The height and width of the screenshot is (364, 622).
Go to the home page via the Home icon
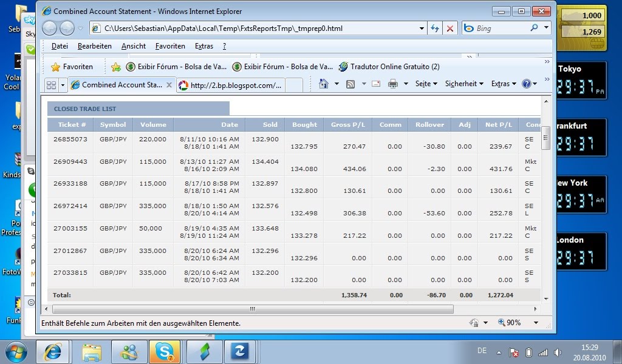(x=324, y=84)
